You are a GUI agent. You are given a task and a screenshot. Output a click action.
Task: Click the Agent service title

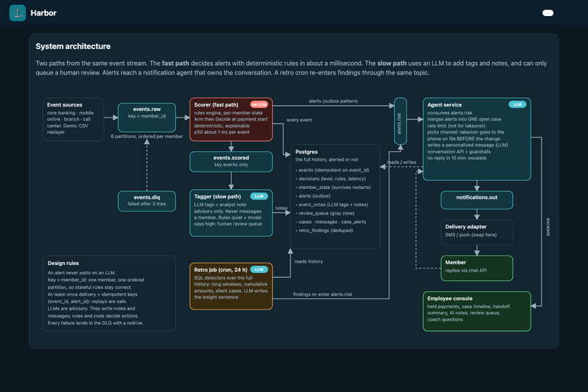pos(444,104)
